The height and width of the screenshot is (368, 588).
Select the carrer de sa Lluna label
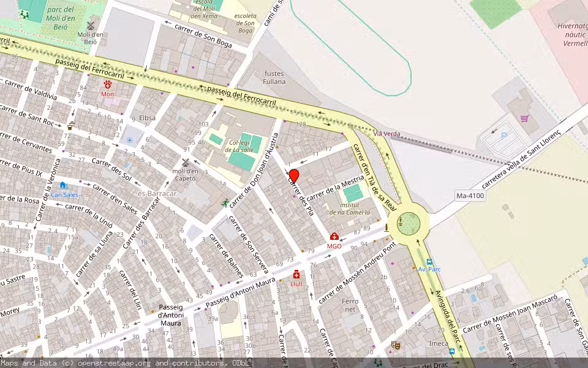94,254
